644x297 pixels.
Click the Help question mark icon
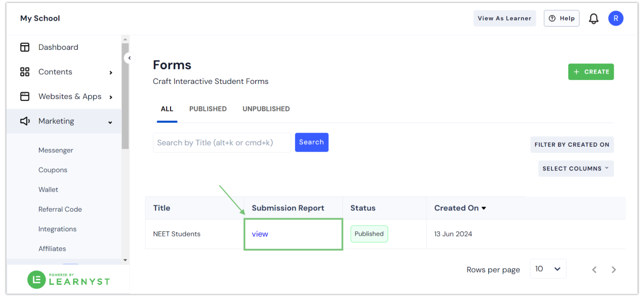coord(553,18)
